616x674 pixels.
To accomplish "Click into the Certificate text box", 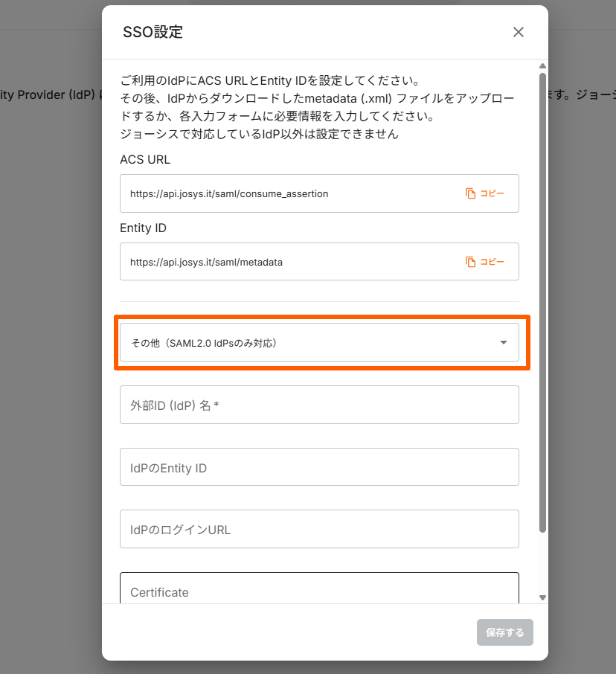I will (318, 589).
